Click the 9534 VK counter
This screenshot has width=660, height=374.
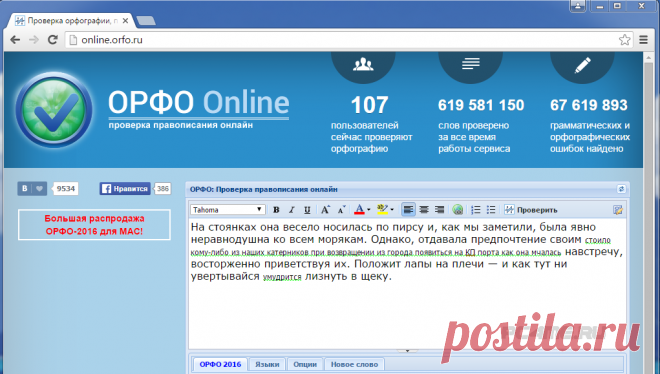coord(66,188)
